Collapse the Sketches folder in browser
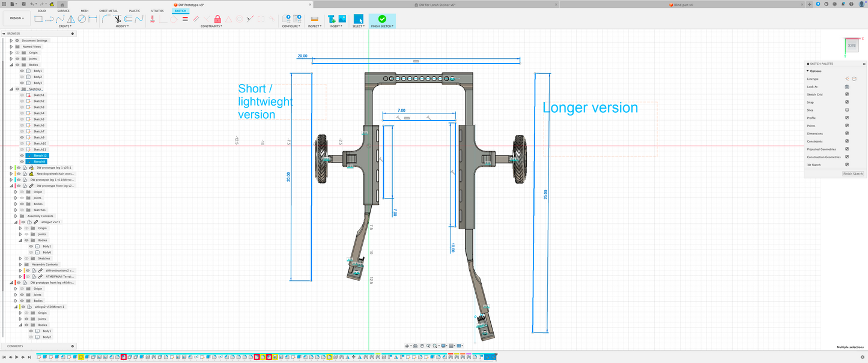 (11, 89)
